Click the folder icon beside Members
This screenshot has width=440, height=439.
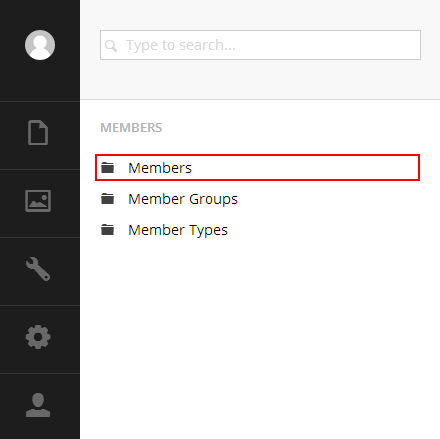pos(107,168)
